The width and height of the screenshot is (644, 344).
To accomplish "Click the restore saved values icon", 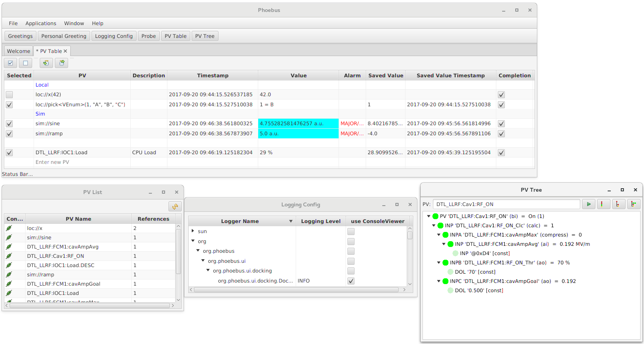I will [x=61, y=63].
